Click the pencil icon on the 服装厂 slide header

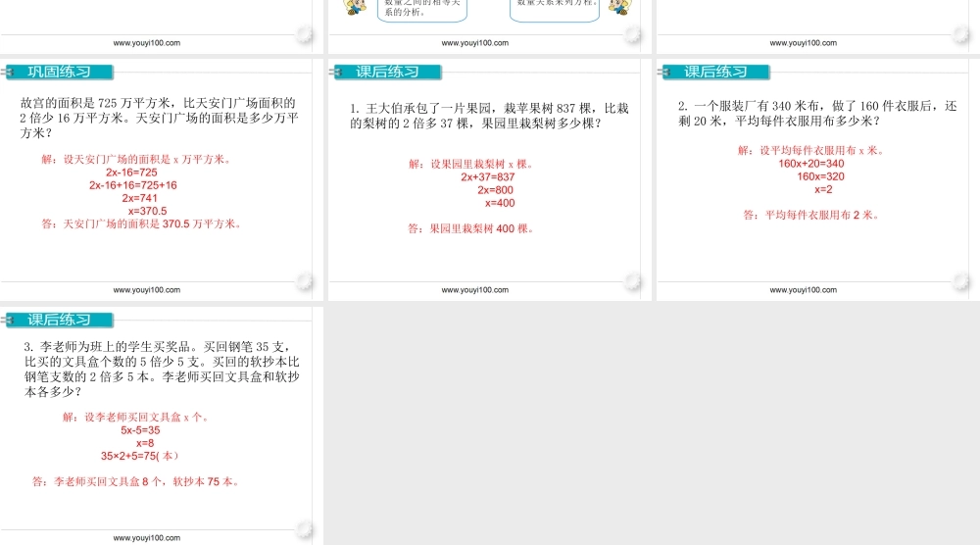[x=668, y=72]
